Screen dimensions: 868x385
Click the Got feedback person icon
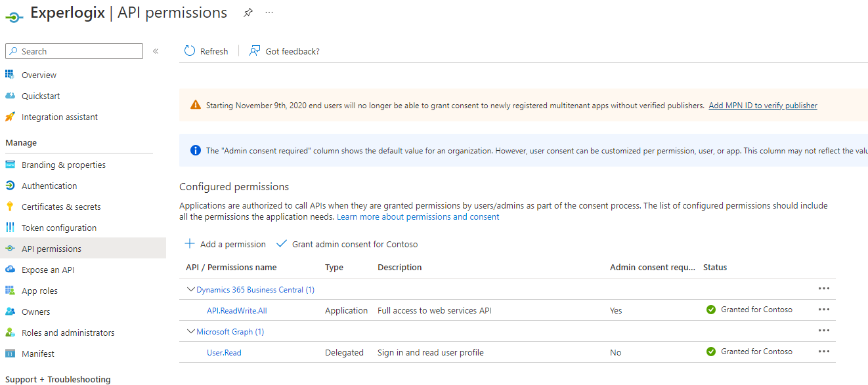(x=255, y=51)
